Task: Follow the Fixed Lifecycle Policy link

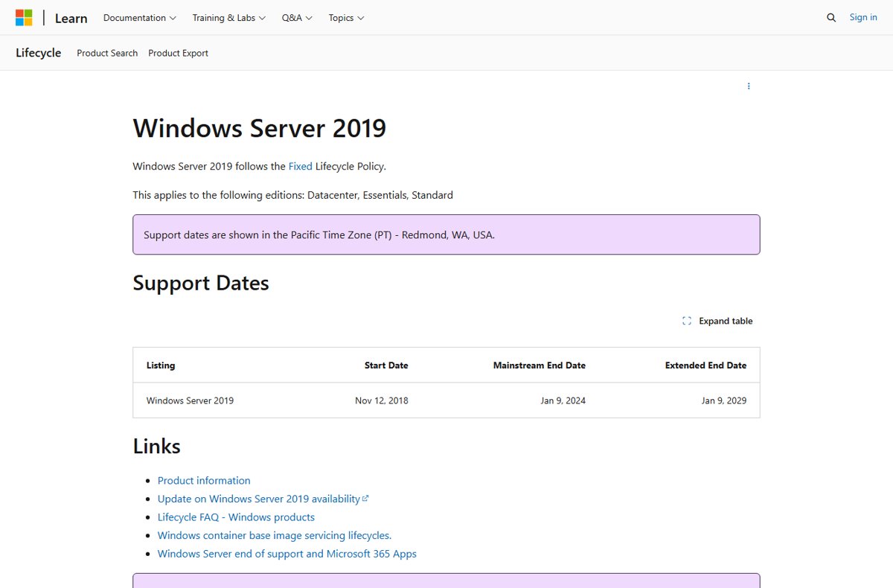Action: coord(301,166)
